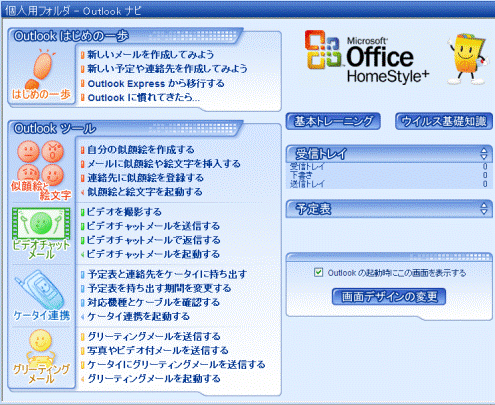Open 新しい予定や連絡先を作成してみよう link

click(x=167, y=69)
